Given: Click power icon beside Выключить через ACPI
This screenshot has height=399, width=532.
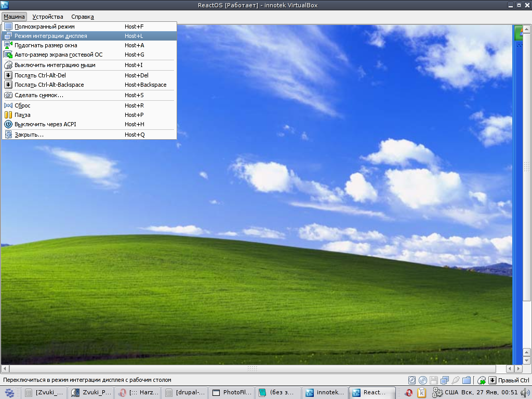Looking at the screenshot, I should pos(8,124).
